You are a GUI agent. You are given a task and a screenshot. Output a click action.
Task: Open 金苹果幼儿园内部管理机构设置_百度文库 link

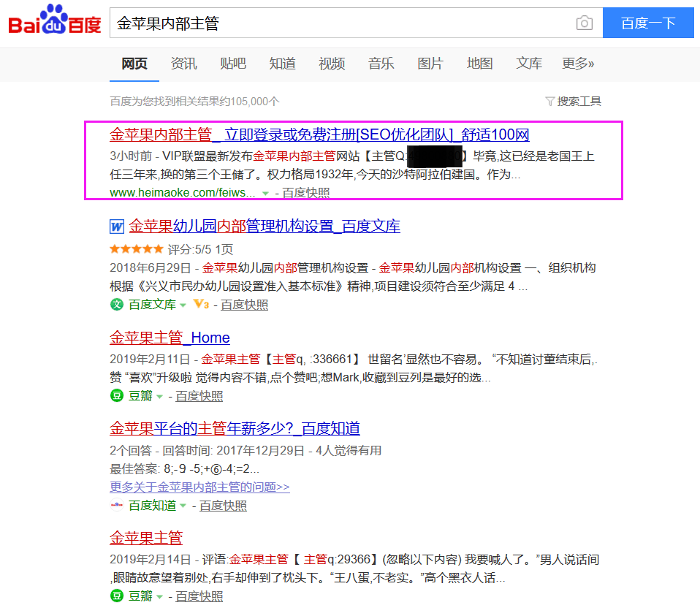point(265,227)
